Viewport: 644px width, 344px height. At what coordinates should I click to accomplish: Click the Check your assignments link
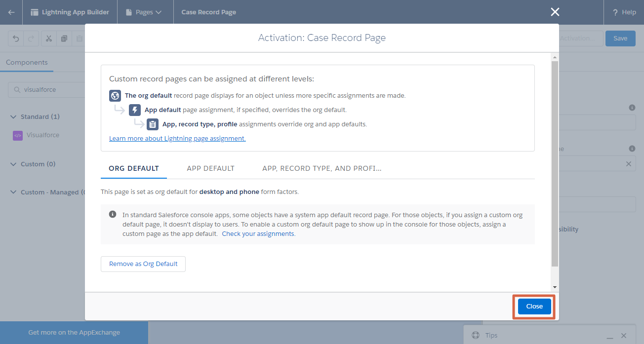pos(258,234)
